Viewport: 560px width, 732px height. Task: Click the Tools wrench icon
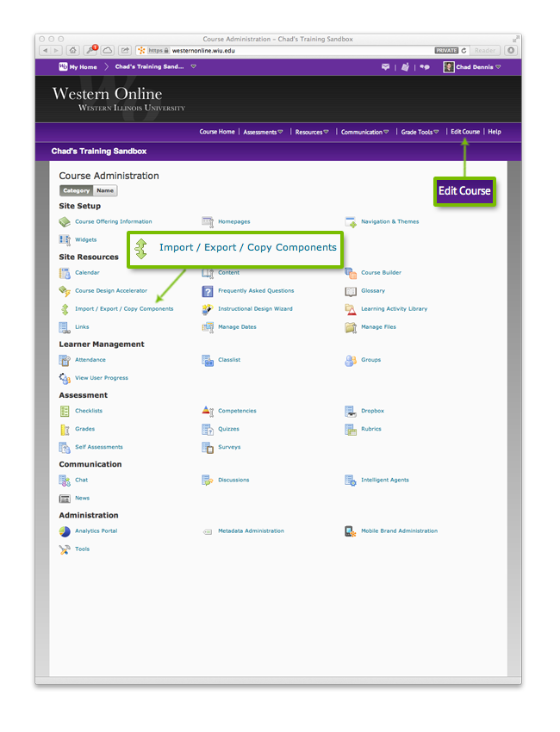(x=65, y=549)
